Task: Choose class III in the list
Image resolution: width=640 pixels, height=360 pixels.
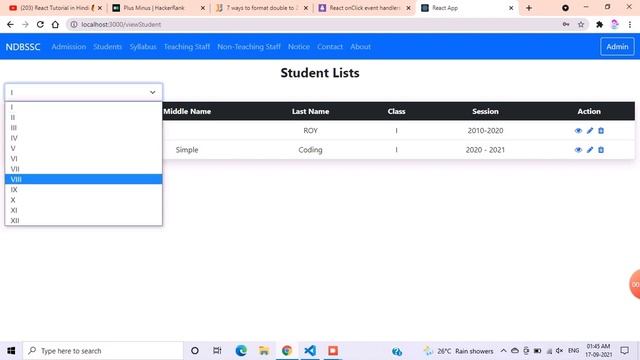Action: 83,127
